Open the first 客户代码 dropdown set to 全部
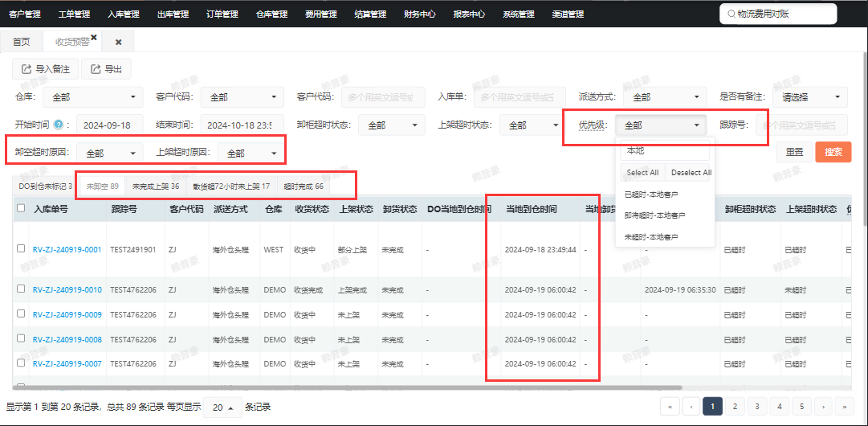The width and height of the screenshot is (868, 426). click(x=242, y=97)
